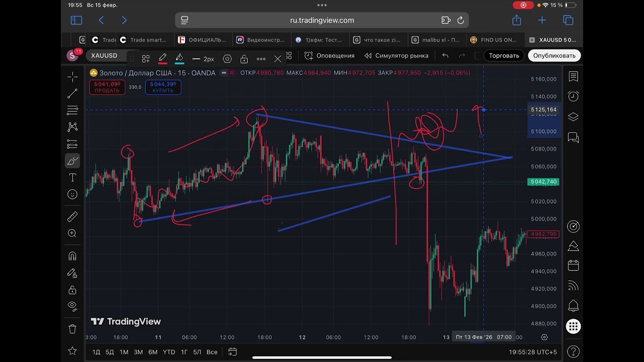The width and height of the screenshot is (644, 362).
Task: Change the red brush line color
Action: (x=163, y=58)
